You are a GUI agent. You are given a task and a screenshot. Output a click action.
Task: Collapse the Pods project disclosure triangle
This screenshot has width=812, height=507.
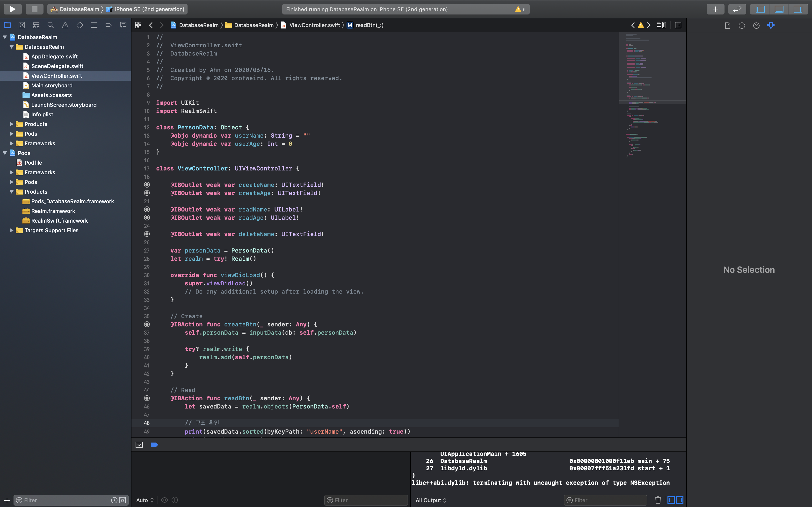tap(5, 153)
